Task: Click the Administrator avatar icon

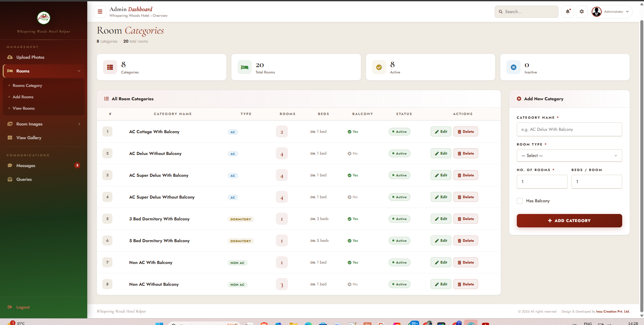Action: tap(596, 12)
